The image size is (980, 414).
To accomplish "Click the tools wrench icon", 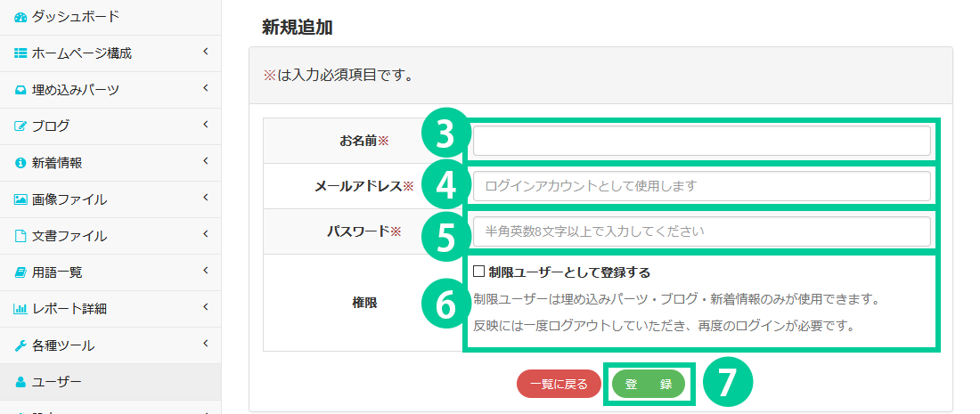I will pos(20,345).
